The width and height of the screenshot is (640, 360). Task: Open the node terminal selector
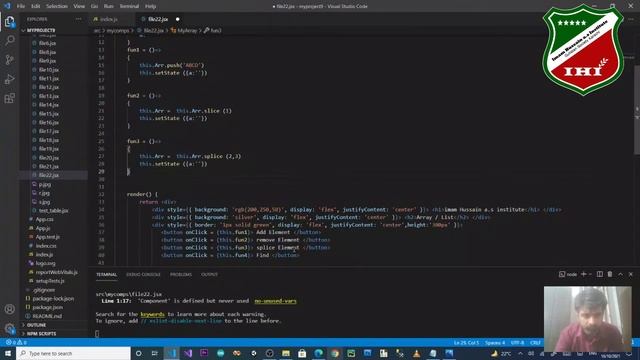point(568,274)
